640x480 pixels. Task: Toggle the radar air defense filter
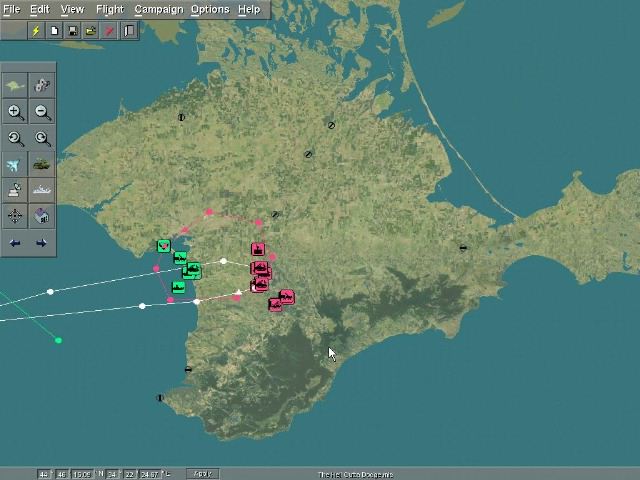15,190
